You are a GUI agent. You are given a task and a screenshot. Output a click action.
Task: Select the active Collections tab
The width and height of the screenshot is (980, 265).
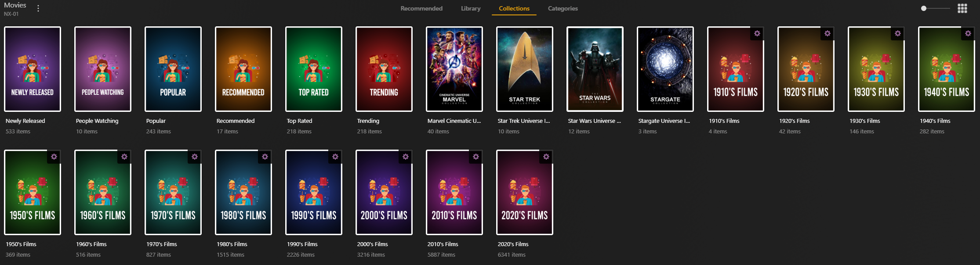pos(514,9)
